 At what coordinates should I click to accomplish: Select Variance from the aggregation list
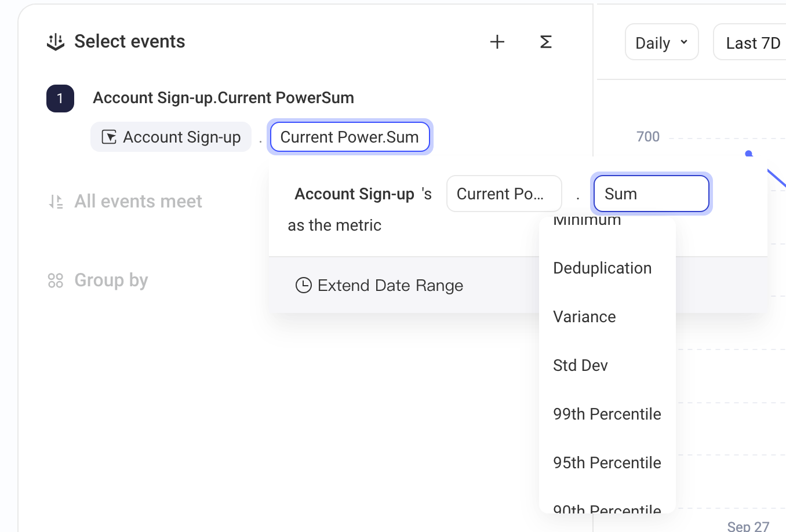(x=607, y=316)
